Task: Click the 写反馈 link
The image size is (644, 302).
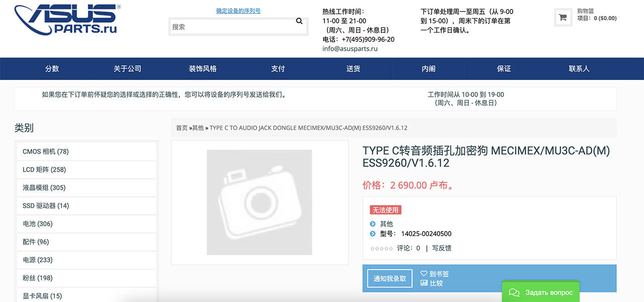Action: click(442, 248)
